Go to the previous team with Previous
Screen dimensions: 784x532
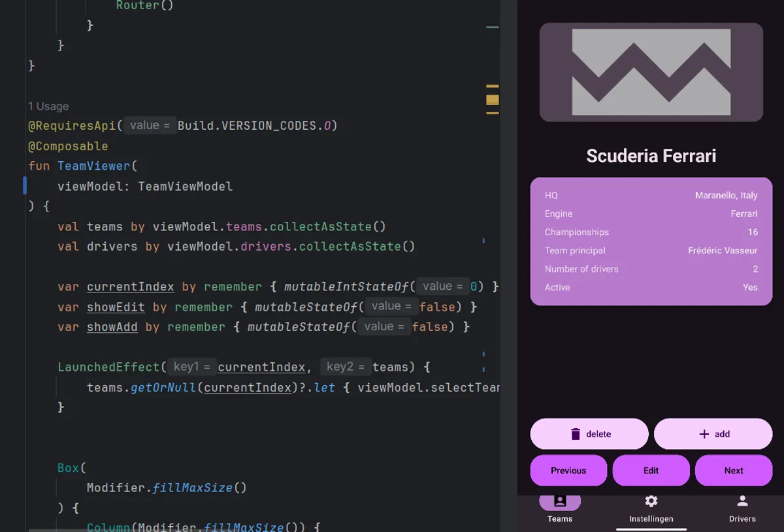[x=568, y=471]
